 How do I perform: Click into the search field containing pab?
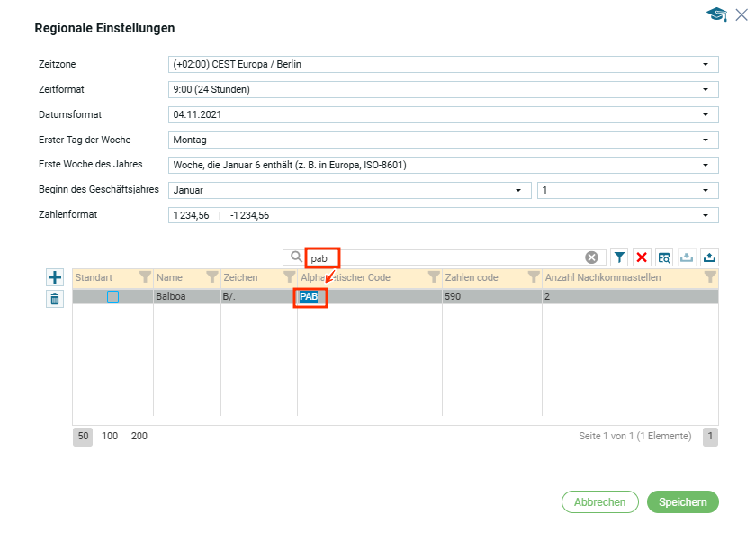(x=450, y=257)
